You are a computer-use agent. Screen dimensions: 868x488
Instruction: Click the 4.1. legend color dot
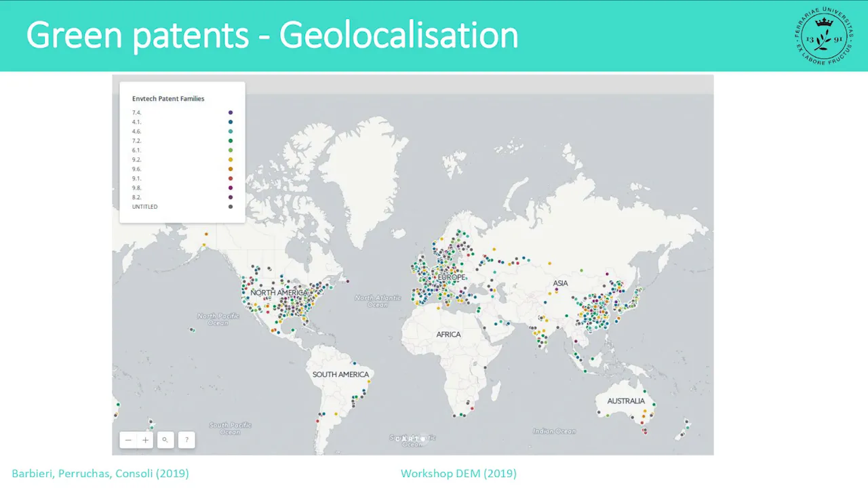[x=231, y=122]
